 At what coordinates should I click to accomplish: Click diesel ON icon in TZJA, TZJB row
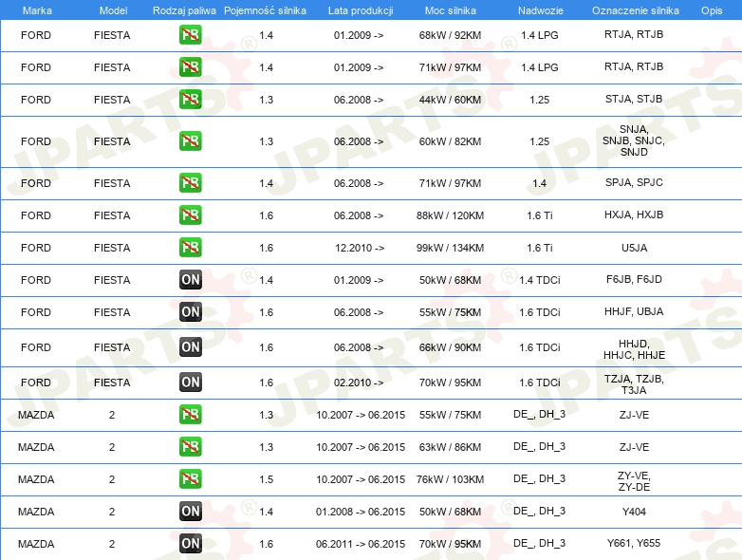point(190,382)
